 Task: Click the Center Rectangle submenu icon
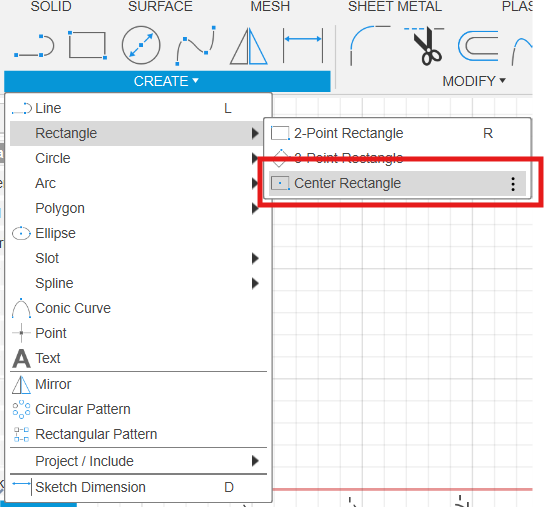coord(280,183)
